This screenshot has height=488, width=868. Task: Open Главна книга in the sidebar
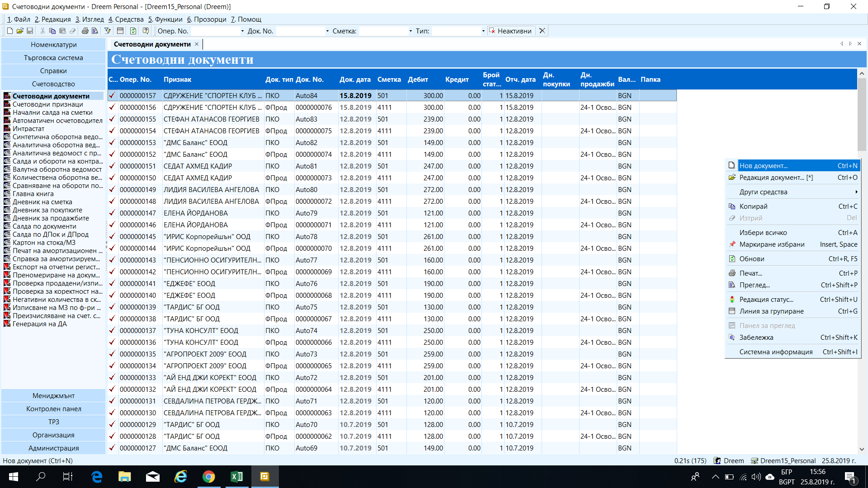(33, 194)
